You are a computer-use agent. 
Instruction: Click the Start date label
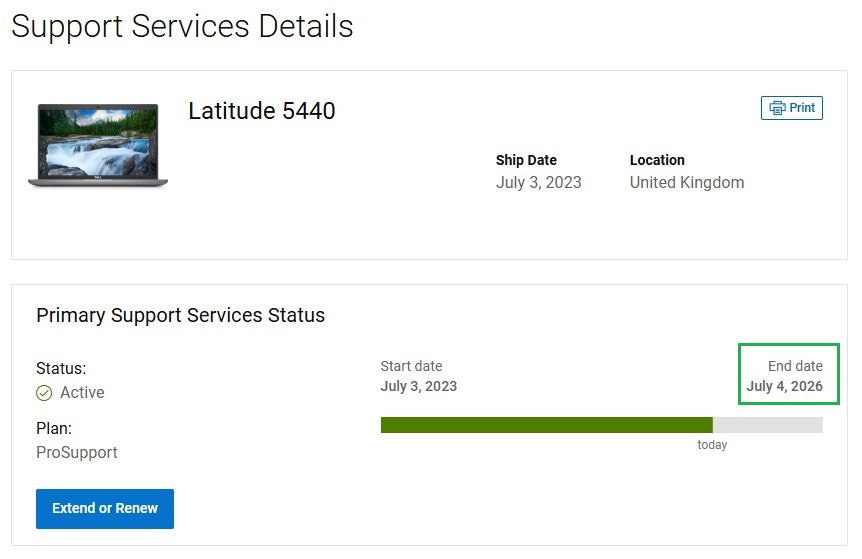[411, 366]
